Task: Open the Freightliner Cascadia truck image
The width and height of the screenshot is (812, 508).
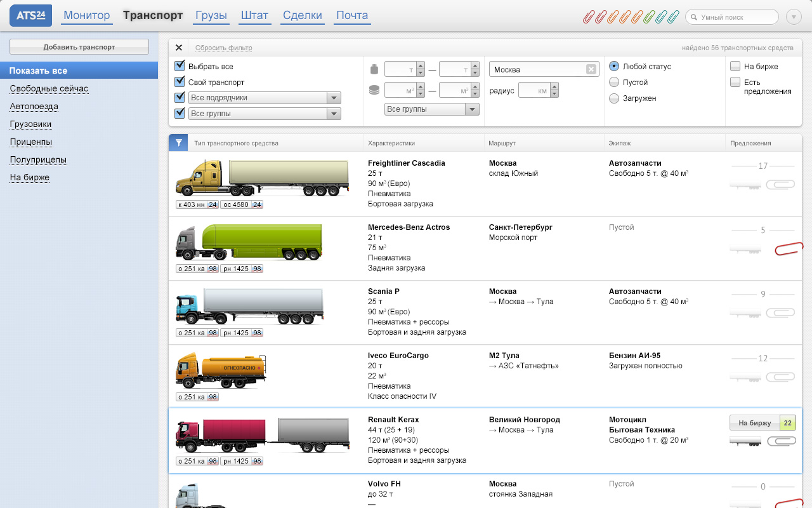Action: [x=262, y=178]
